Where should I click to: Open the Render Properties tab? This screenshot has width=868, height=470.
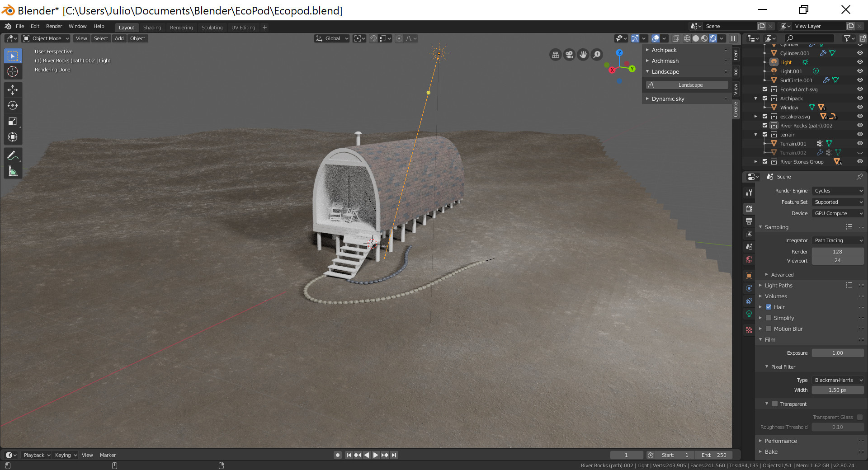749,208
